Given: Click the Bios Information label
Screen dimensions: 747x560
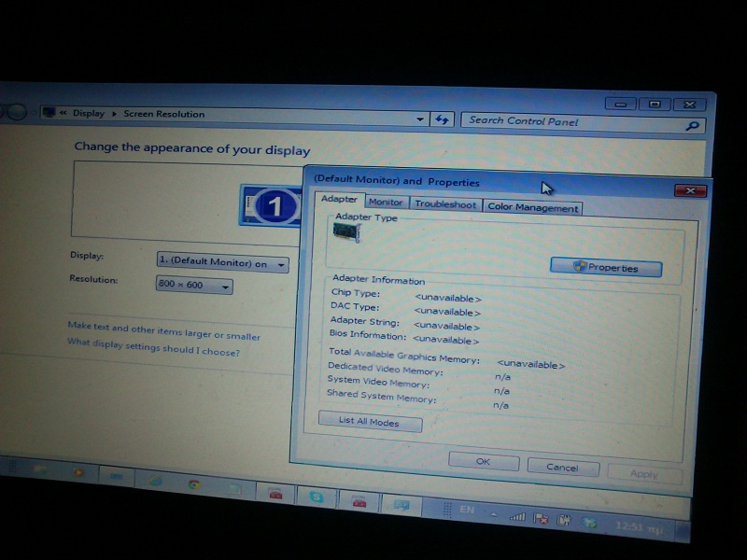Looking at the screenshot, I should [367, 335].
